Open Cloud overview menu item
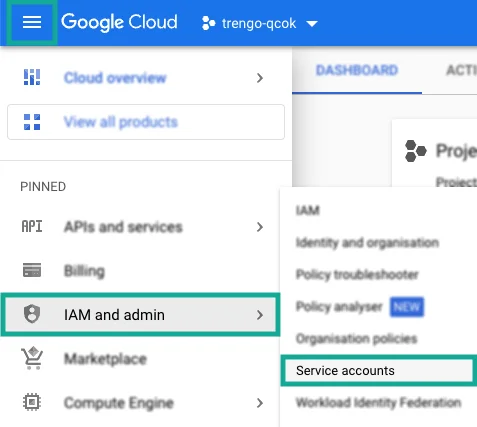The width and height of the screenshot is (477, 427). 146,78
